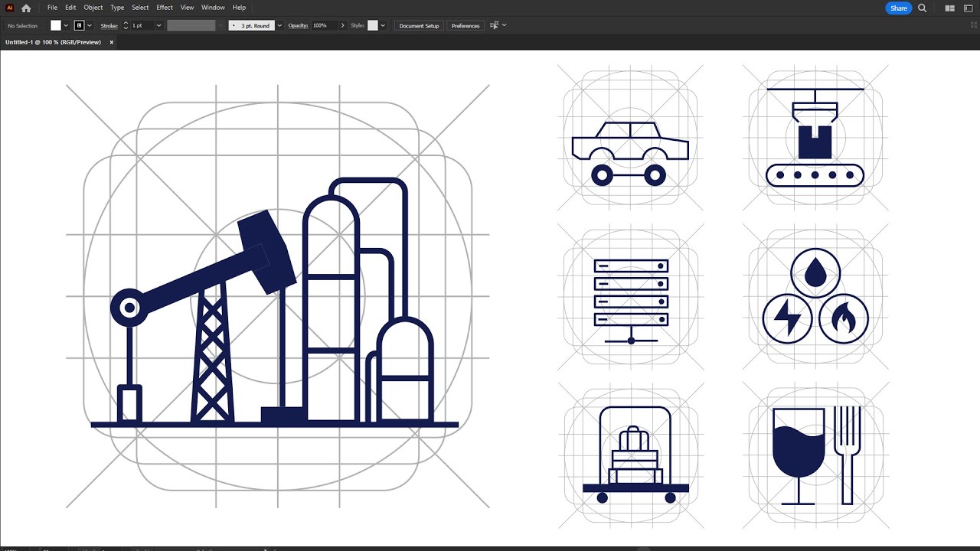Screen dimensions: 980x551
Task: Click the Share button
Action: click(x=899, y=8)
